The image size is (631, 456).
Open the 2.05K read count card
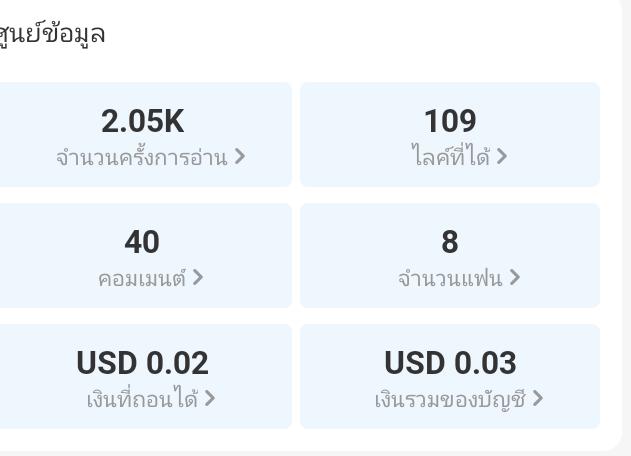145,134
